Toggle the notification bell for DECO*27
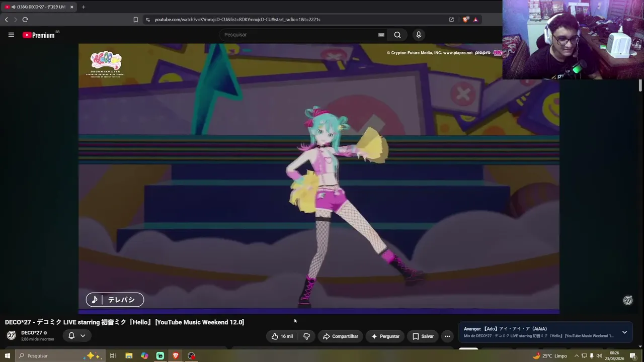The height and width of the screenshot is (362, 644). point(71,336)
